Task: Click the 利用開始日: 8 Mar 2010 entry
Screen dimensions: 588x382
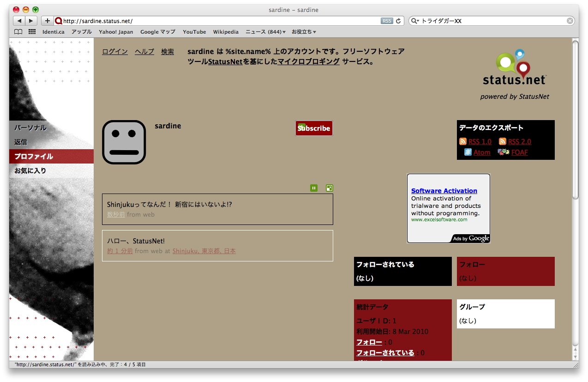Action: point(392,331)
